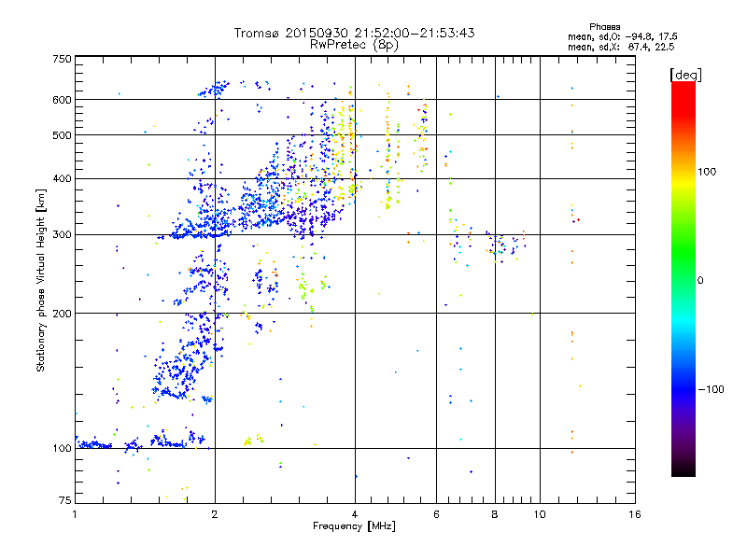Click the x-axis label '16'
This screenshot has width=747, height=560.
(635, 514)
